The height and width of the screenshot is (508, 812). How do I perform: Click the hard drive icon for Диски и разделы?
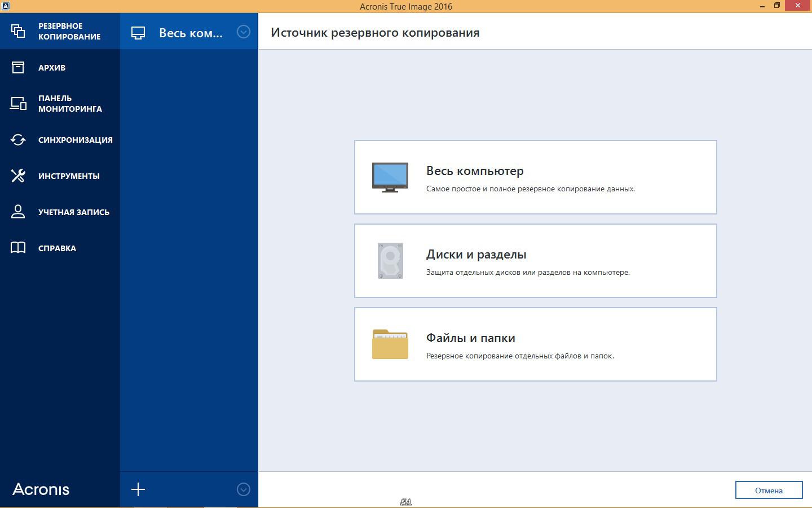coord(390,261)
